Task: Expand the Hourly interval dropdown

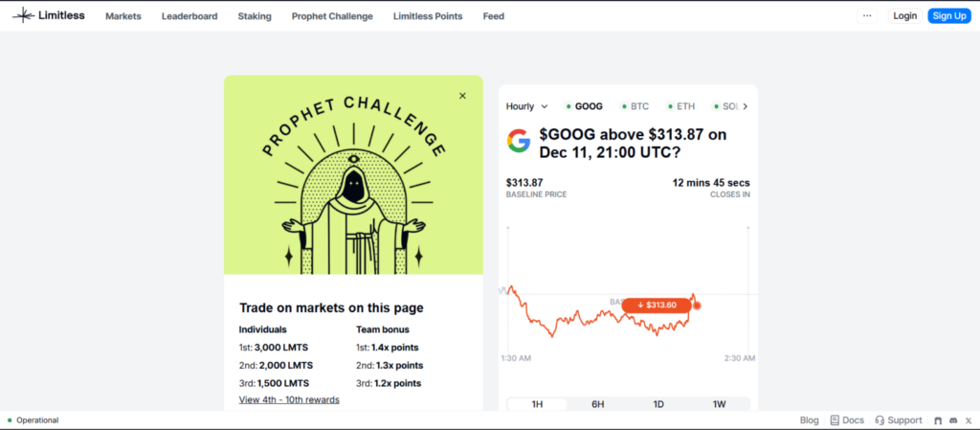Action: (x=527, y=106)
